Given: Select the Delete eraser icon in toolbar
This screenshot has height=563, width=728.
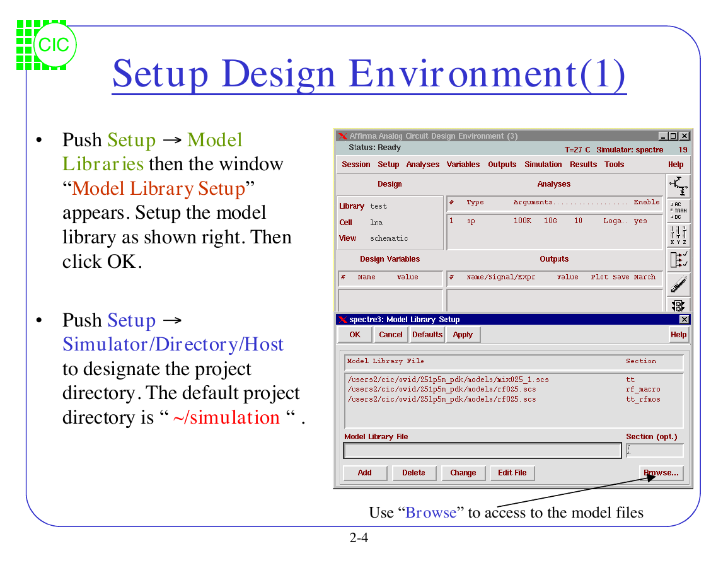Looking at the screenshot, I should pyautogui.click(x=678, y=284).
